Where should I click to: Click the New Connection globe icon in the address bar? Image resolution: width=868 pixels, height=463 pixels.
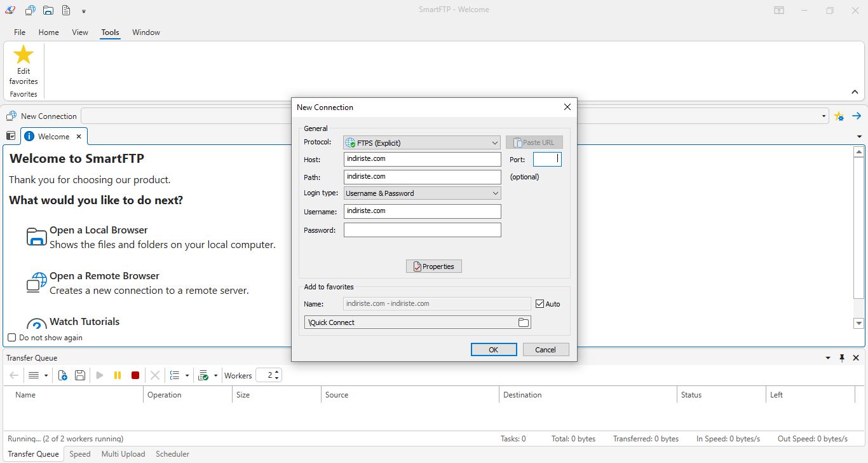11,116
